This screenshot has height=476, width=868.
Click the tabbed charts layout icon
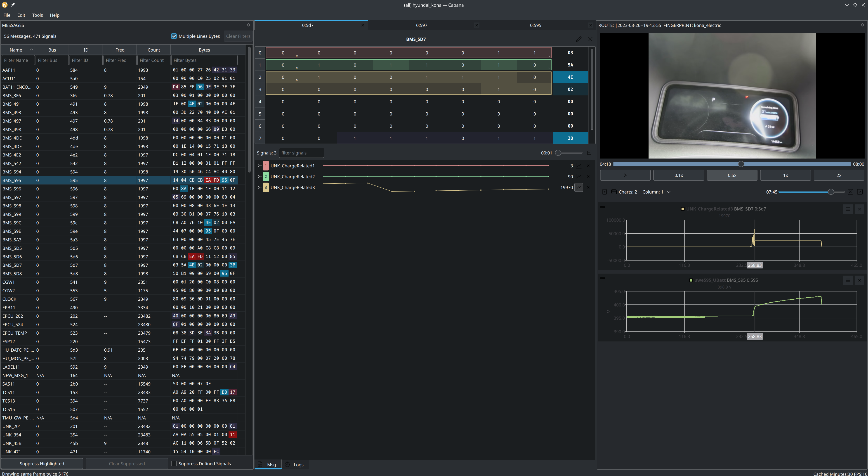[614, 192]
